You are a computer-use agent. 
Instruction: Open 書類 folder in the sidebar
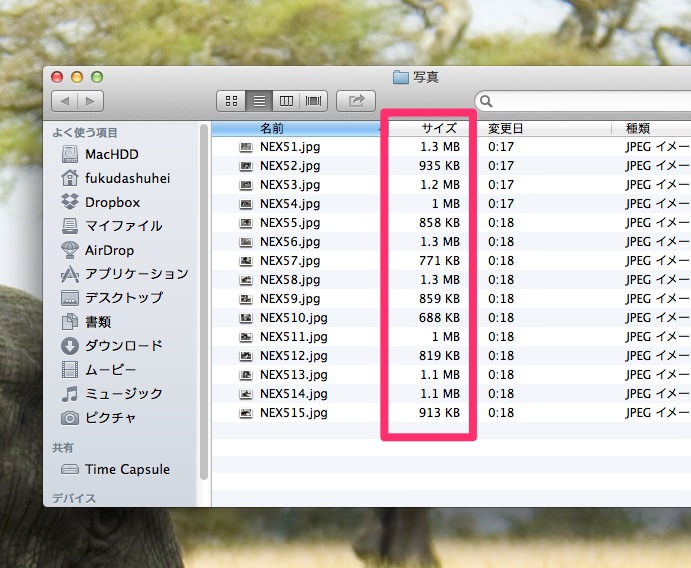(86, 322)
